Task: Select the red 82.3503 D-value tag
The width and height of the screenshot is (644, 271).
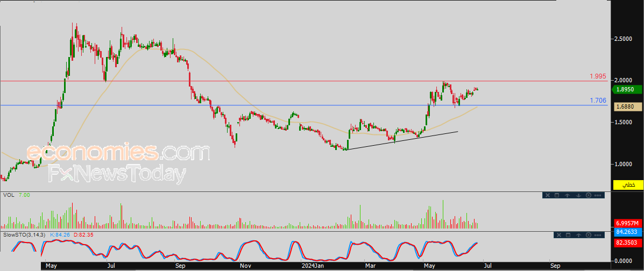Action: pyautogui.click(x=628, y=243)
